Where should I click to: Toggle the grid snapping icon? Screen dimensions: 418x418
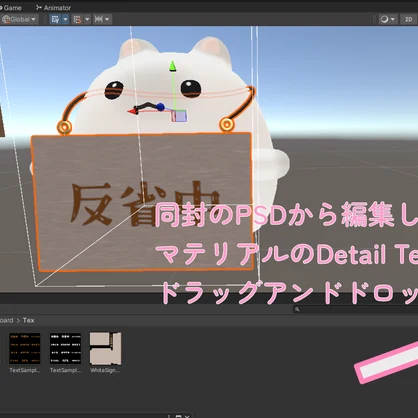click(55, 19)
